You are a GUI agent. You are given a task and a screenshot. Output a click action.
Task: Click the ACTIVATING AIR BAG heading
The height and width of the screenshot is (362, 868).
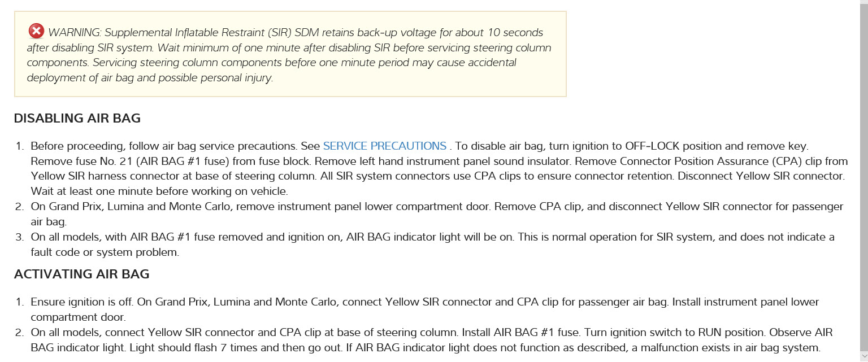pos(81,274)
